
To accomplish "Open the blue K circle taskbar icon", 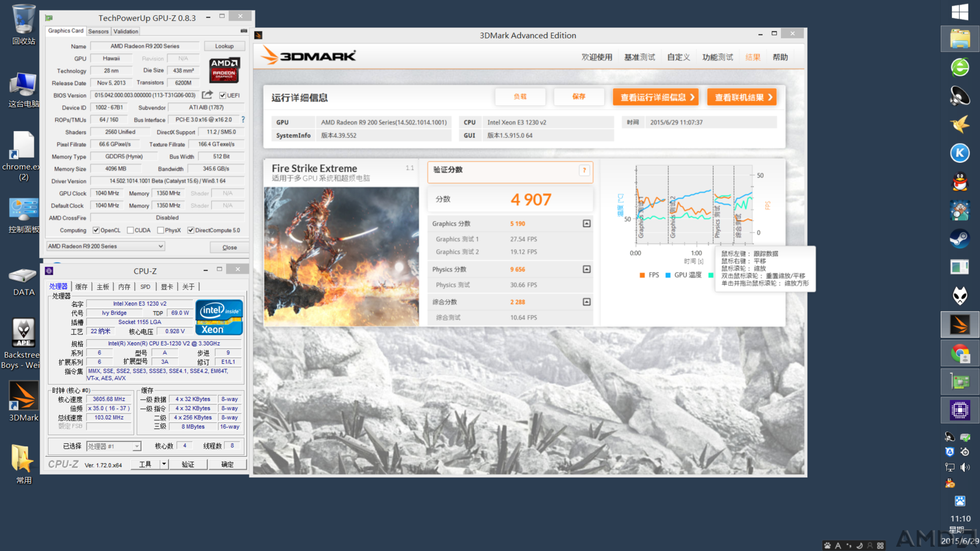I will (x=960, y=153).
